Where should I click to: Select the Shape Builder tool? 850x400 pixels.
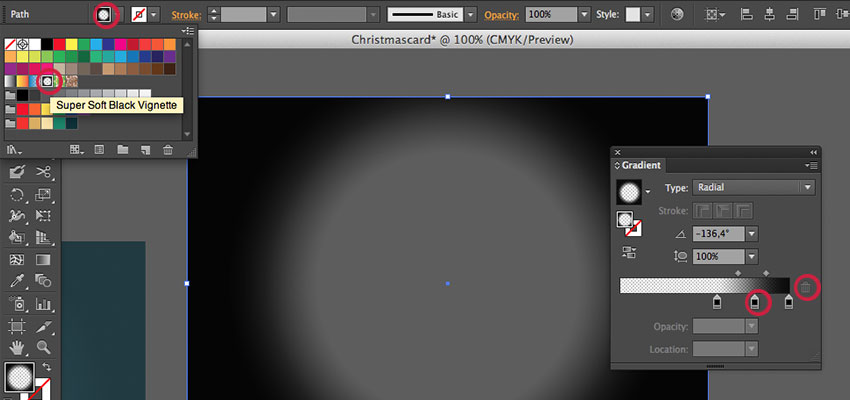pos(17,237)
